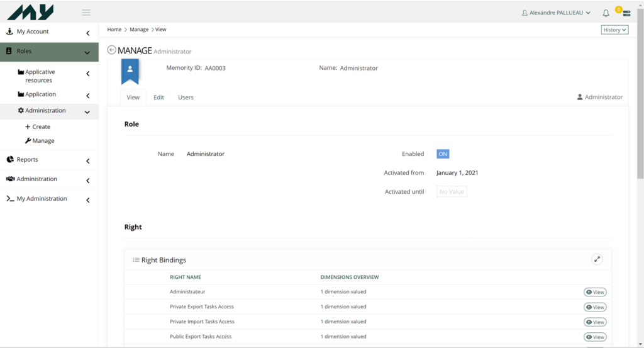Toggle the Enabled ON switch

[443, 154]
